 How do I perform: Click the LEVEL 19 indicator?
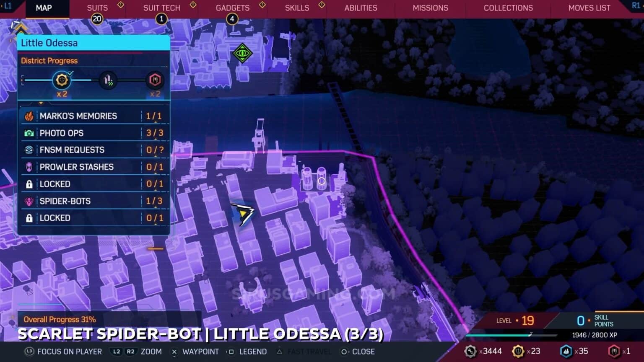[x=515, y=321]
